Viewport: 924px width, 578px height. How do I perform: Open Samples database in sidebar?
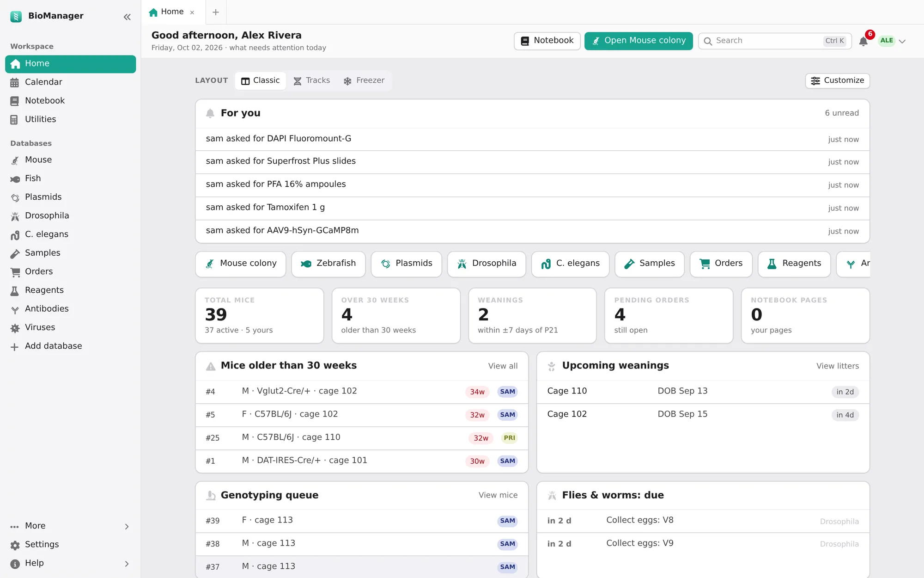coord(70,253)
